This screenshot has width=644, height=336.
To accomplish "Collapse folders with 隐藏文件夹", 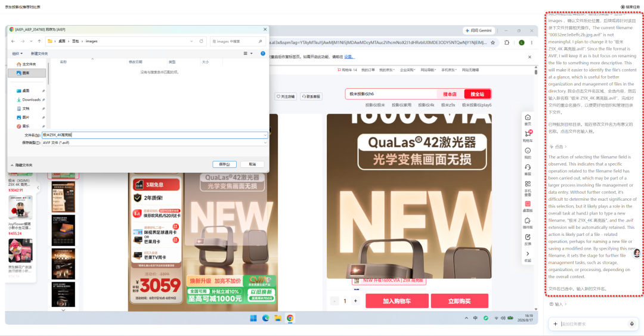I will coord(22,165).
